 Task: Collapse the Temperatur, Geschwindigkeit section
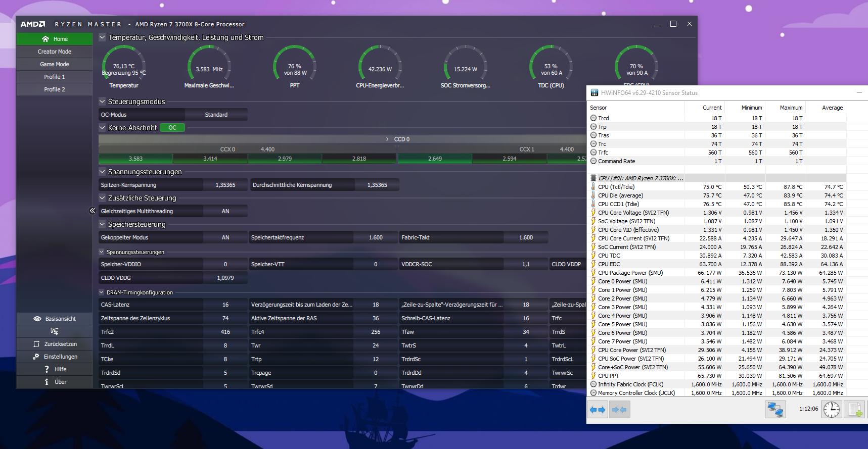click(x=102, y=37)
